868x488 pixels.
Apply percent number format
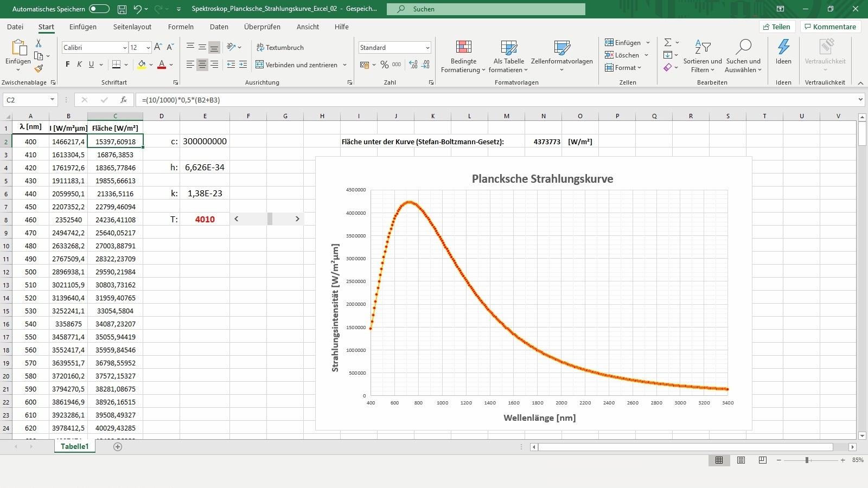point(384,65)
